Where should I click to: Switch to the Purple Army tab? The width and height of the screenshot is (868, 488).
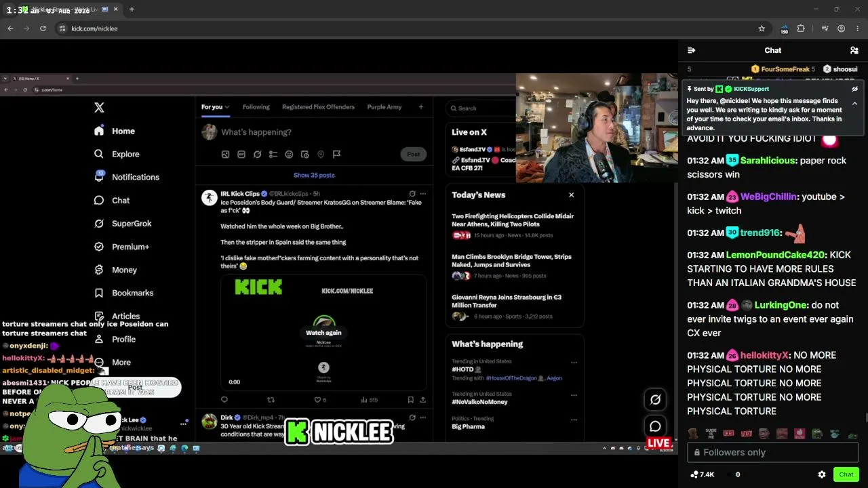pos(384,107)
